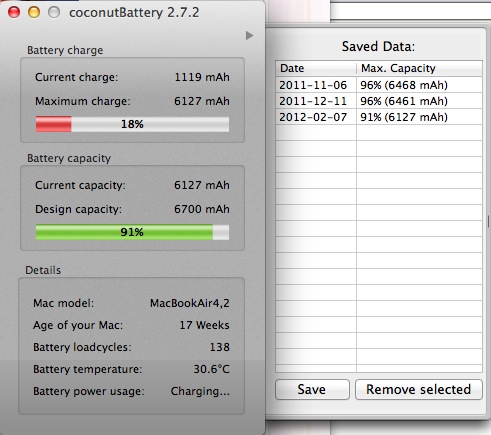The image size is (491, 435).
Task: Click the Save button
Action: (312, 389)
